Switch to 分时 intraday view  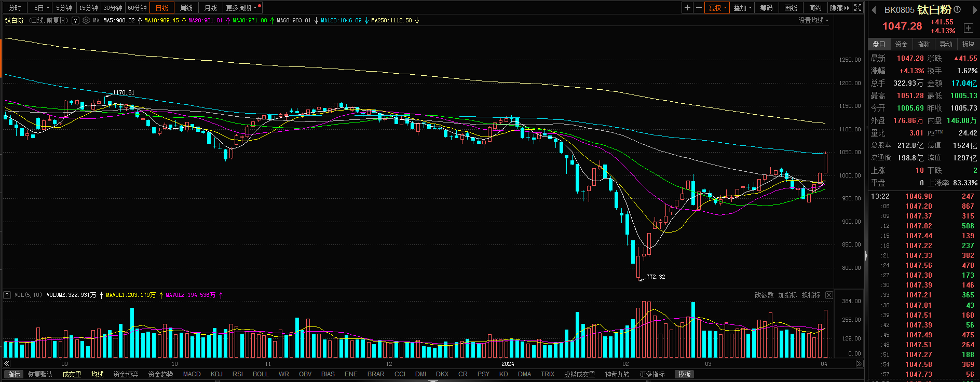[x=15, y=8]
